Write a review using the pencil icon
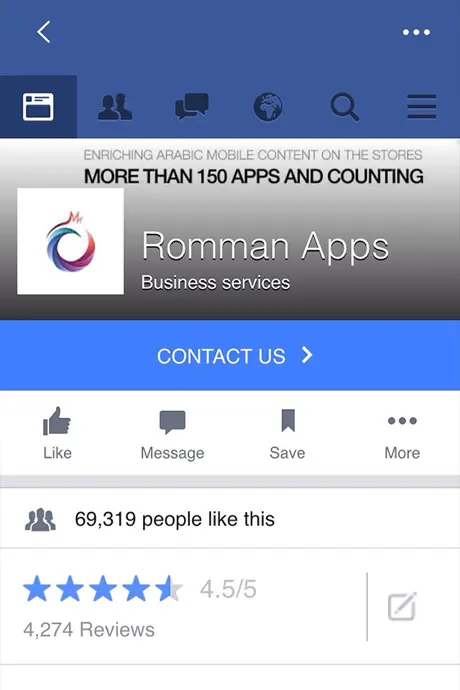The image size is (460, 690). (x=402, y=606)
